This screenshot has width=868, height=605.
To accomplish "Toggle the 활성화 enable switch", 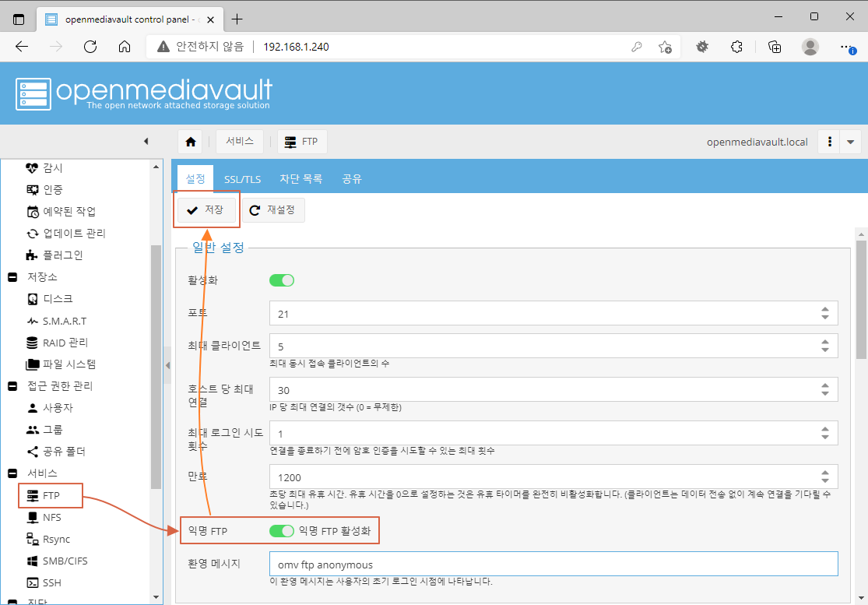I will (282, 280).
